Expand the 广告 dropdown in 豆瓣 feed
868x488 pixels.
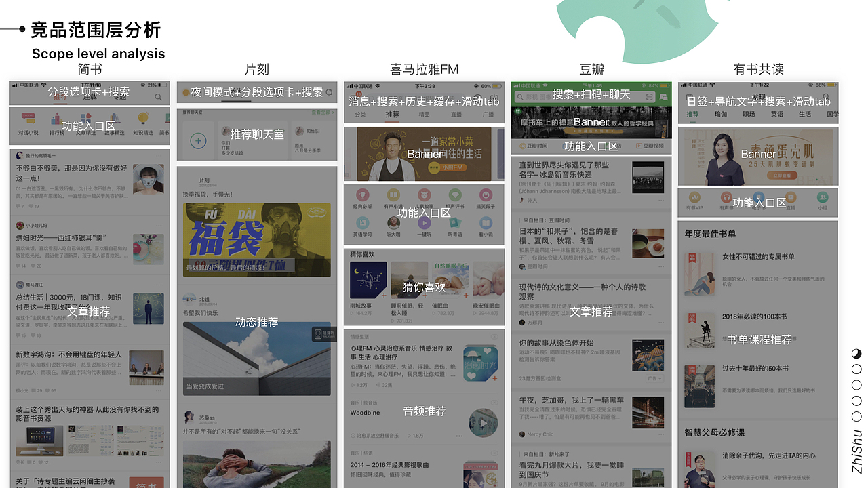pyautogui.click(x=654, y=378)
